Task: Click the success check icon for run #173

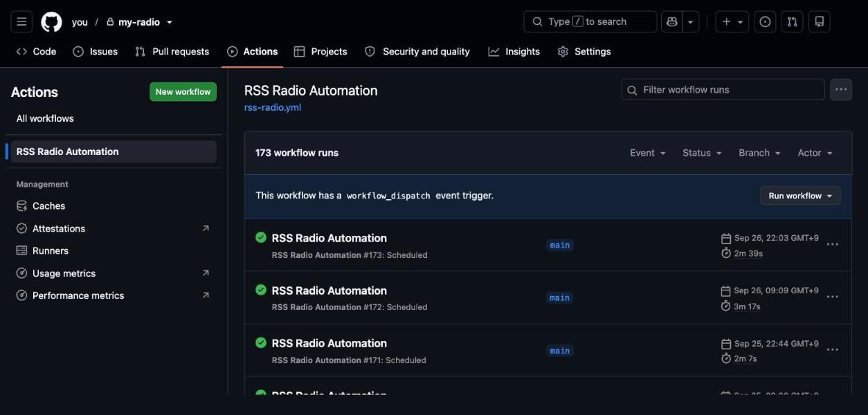Action: point(261,237)
